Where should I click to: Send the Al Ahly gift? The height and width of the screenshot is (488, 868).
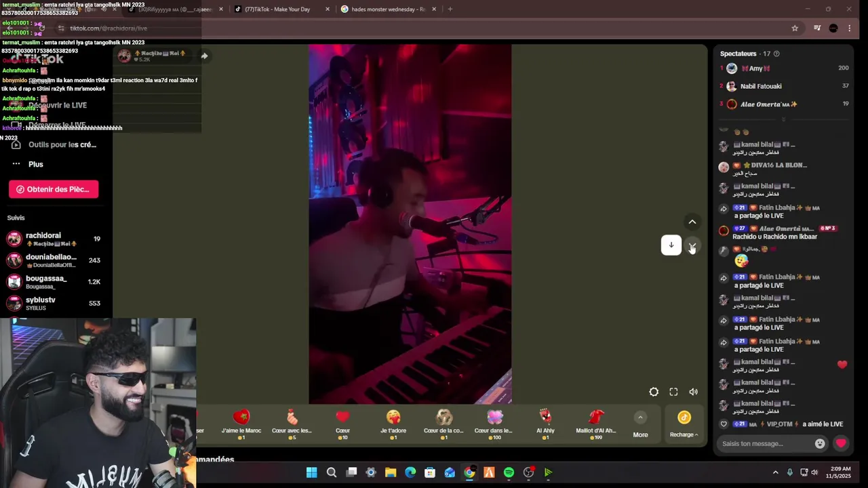pyautogui.click(x=545, y=424)
